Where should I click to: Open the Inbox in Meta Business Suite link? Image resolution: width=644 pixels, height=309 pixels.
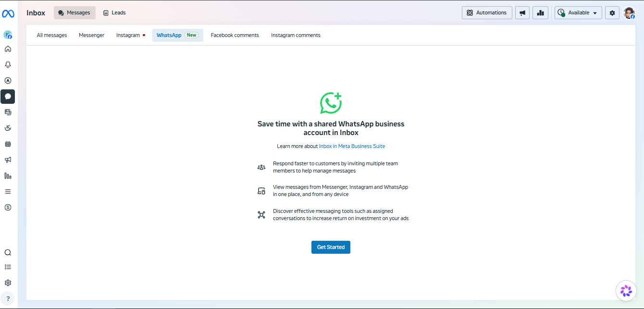(352, 146)
